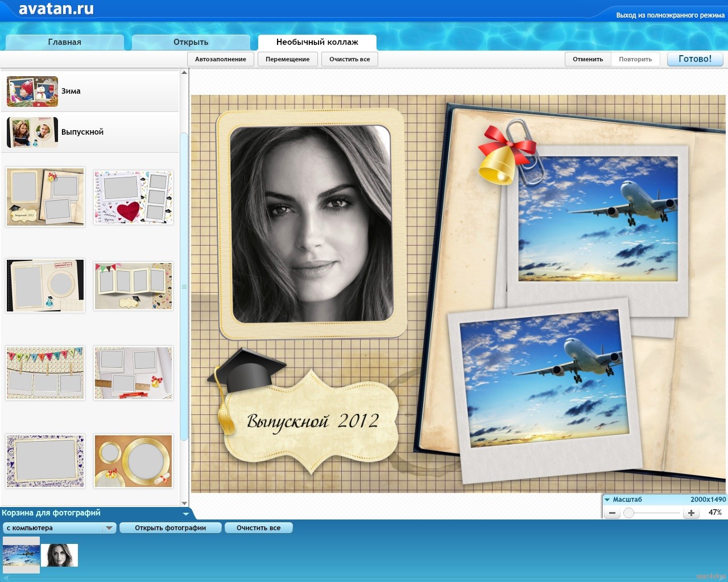
Task: Select the Необычный коллаж tab
Action: [x=317, y=42]
